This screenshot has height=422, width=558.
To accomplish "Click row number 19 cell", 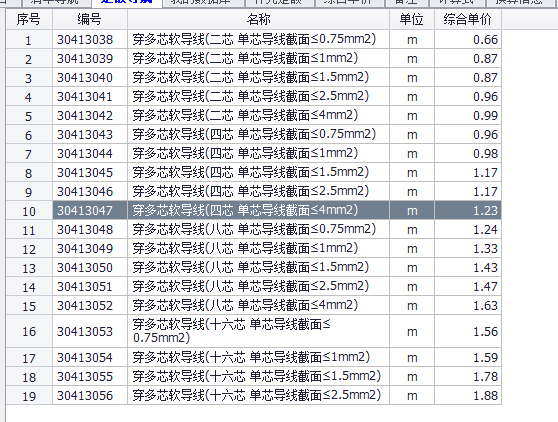I will coord(29,396).
